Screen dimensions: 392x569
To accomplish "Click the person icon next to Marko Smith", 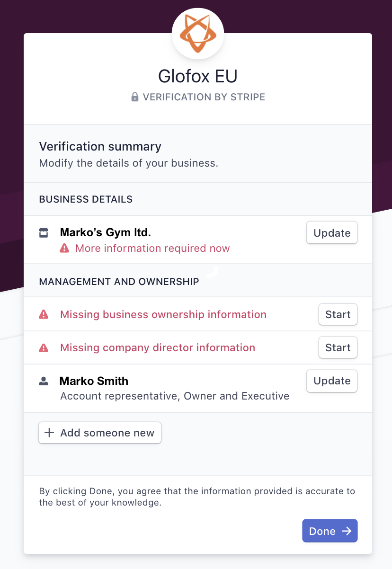I will (x=44, y=381).
